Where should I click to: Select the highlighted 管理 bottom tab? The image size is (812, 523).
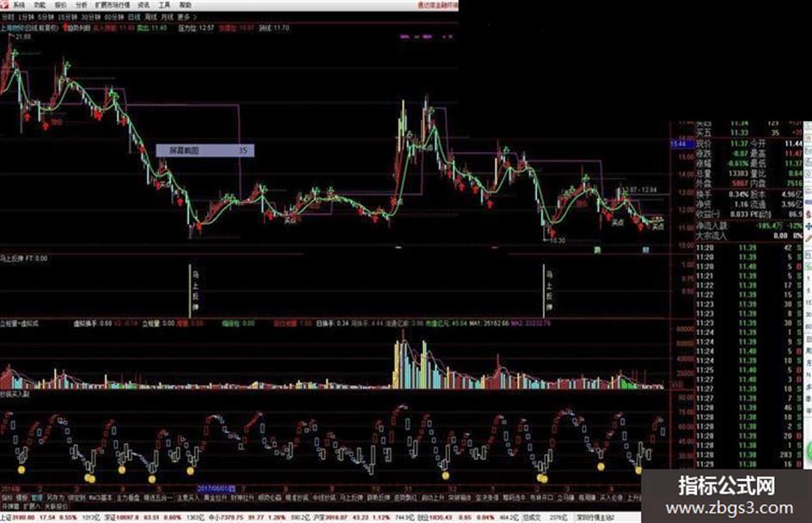[x=36, y=497]
